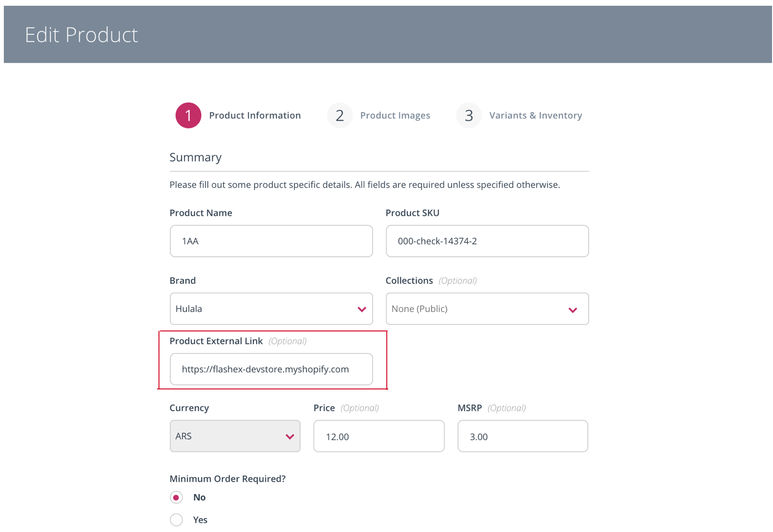Screen dimensions: 773x532
Task: Open the Brand dropdown showing Hulala
Action: coord(271,309)
